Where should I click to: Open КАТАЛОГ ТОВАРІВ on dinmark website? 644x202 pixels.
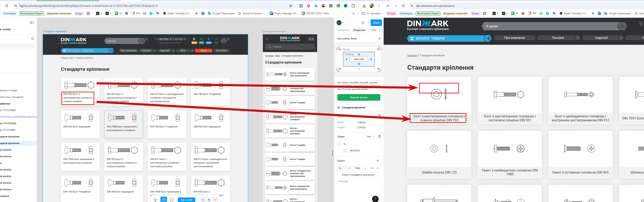449,38
